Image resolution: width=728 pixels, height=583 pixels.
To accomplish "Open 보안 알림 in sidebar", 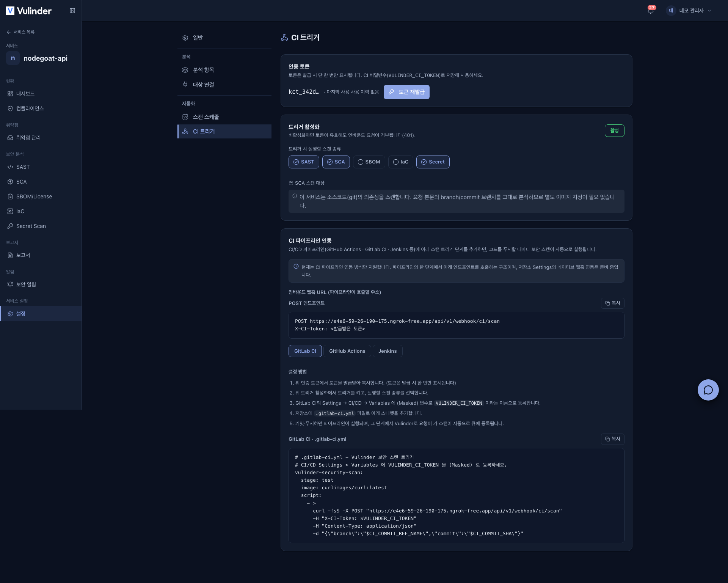I will pyautogui.click(x=41, y=284).
